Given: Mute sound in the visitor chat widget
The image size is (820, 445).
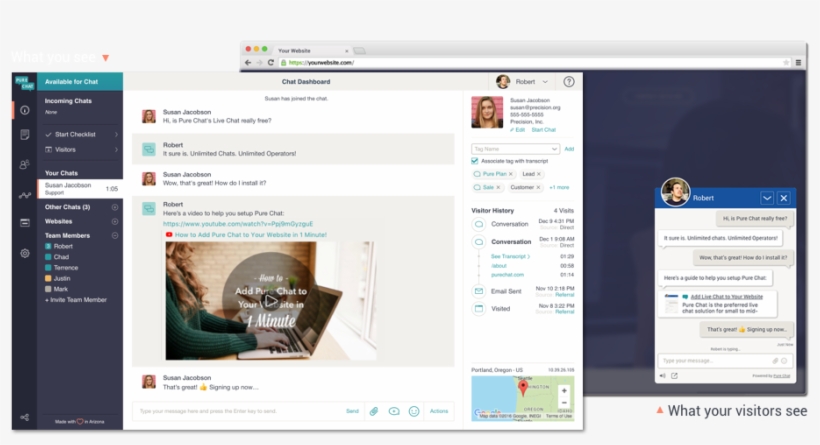Looking at the screenshot, I should pos(663,375).
